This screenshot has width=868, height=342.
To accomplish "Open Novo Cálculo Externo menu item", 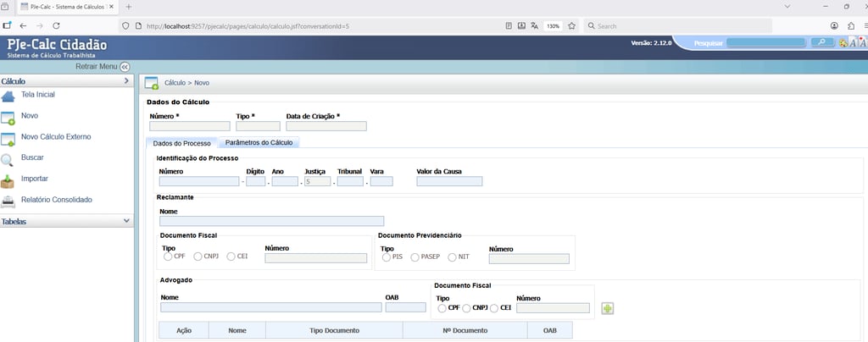I will pyautogui.click(x=56, y=136).
